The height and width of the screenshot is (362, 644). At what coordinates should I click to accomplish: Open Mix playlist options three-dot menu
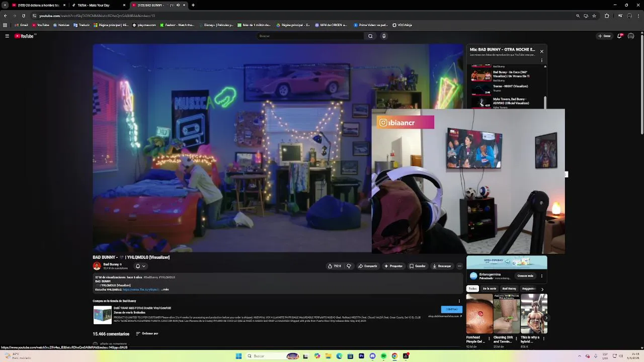click(542, 60)
